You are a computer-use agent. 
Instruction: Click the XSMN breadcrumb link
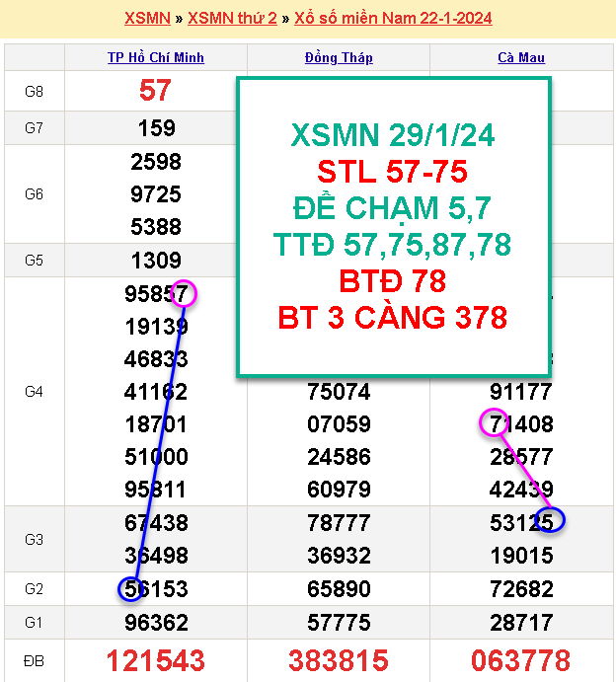click(x=146, y=19)
